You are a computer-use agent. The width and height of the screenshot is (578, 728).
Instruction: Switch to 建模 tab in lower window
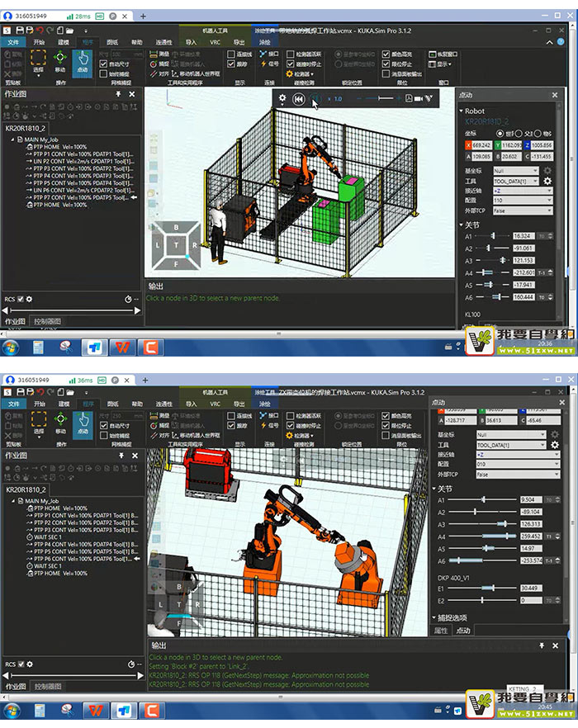tap(64, 404)
